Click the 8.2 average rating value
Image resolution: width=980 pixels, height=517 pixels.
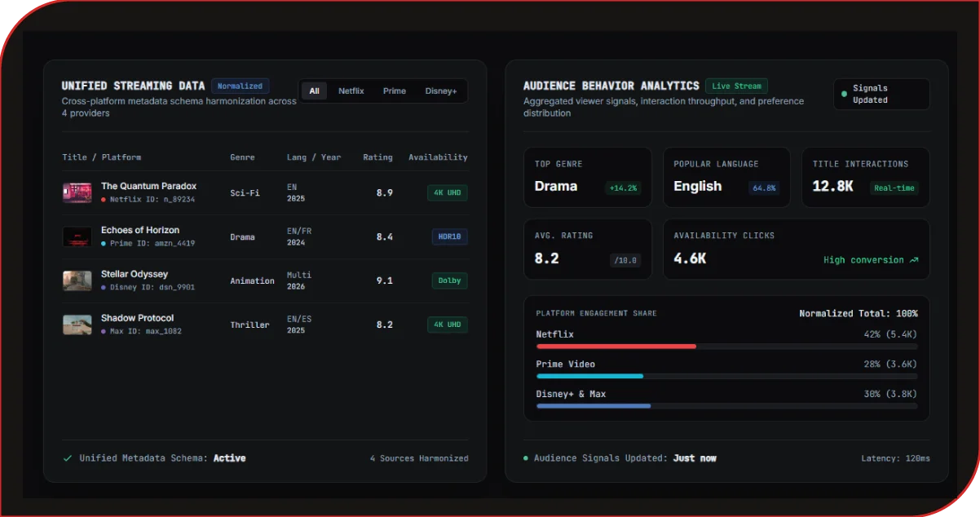(x=546, y=258)
